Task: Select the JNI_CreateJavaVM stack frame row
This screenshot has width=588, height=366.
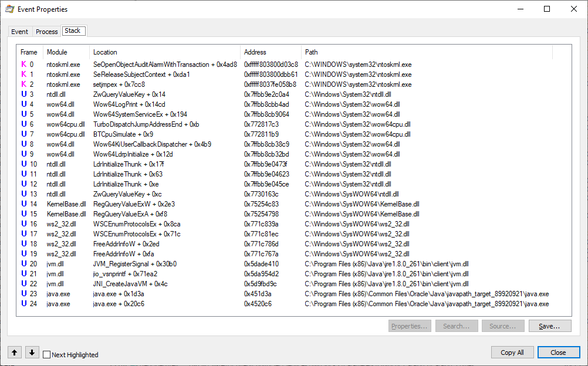Action: click(x=130, y=284)
